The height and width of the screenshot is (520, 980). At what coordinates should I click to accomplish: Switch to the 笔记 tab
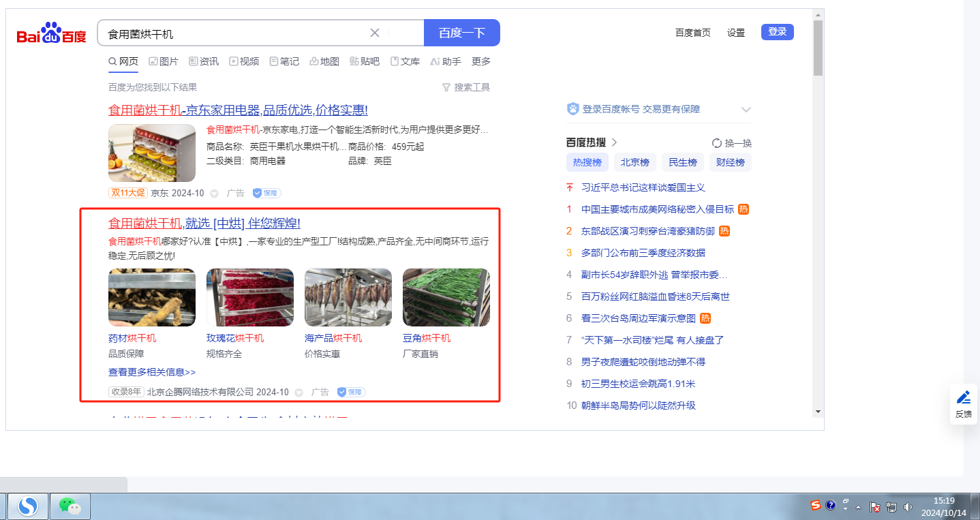pos(284,61)
